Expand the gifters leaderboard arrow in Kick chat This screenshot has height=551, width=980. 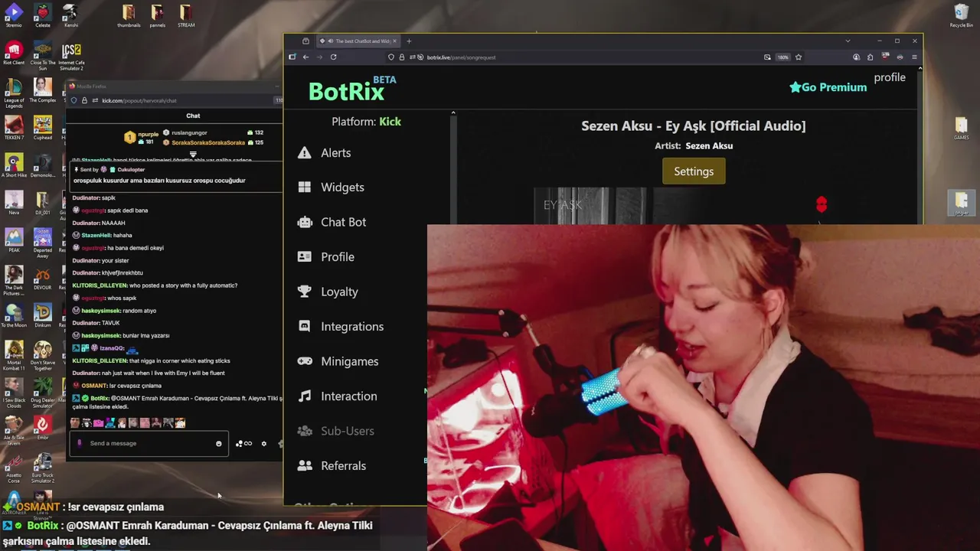193,154
